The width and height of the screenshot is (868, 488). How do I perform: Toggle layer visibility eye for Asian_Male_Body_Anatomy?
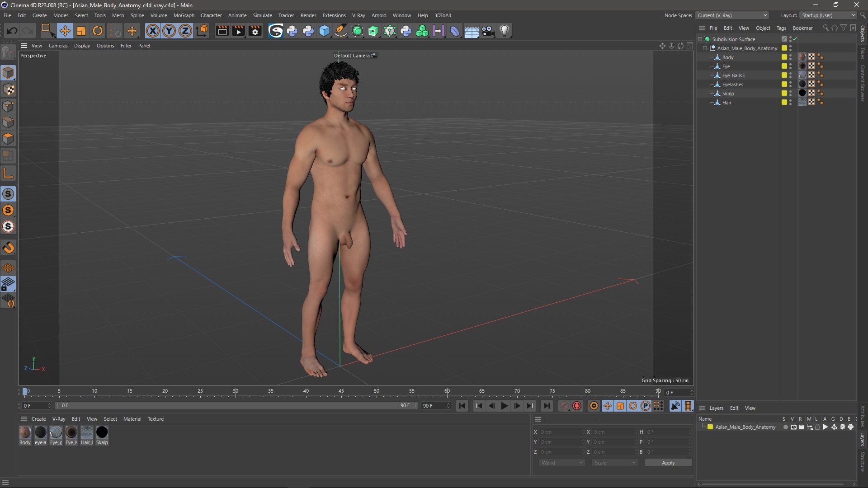pyautogui.click(x=793, y=427)
